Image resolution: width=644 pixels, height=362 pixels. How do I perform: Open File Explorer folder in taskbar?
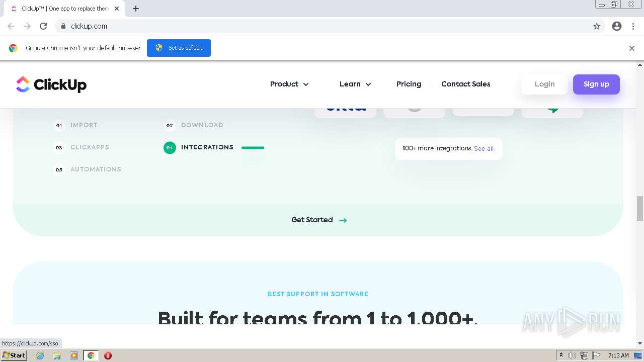pos(57,355)
